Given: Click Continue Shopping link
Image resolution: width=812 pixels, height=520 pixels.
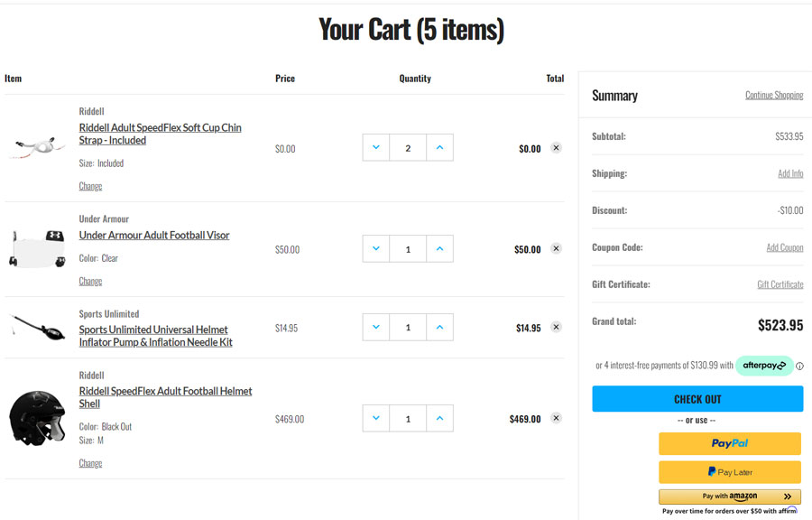Looking at the screenshot, I should 774,95.
